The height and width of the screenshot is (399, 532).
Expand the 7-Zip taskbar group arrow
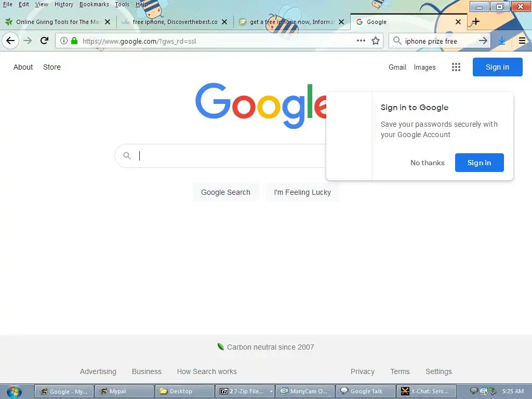coord(271,391)
